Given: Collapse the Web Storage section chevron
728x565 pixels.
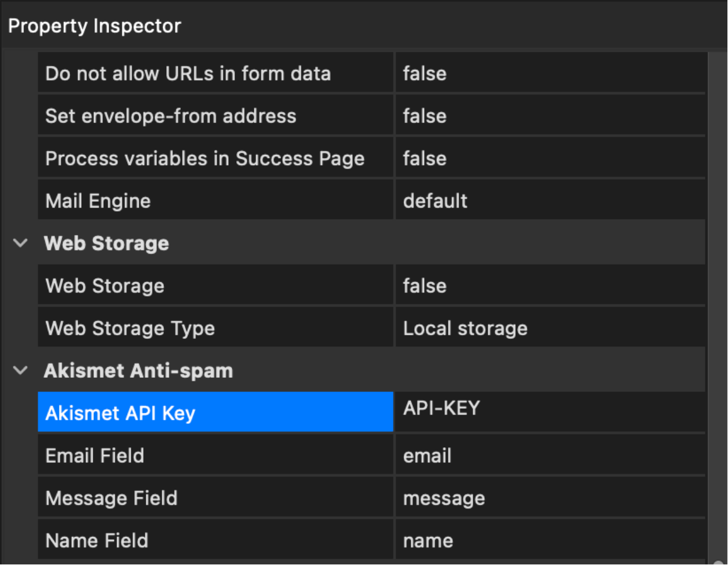Looking at the screenshot, I should pyautogui.click(x=20, y=243).
